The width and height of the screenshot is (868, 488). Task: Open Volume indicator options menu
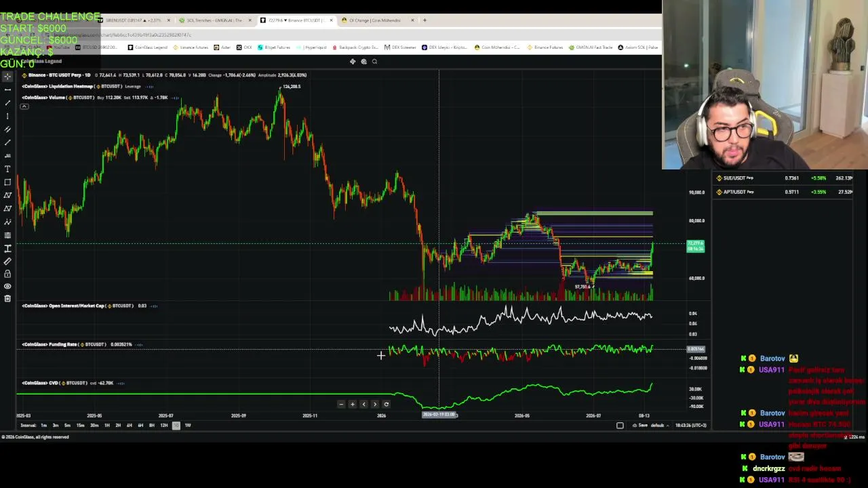pos(176,98)
